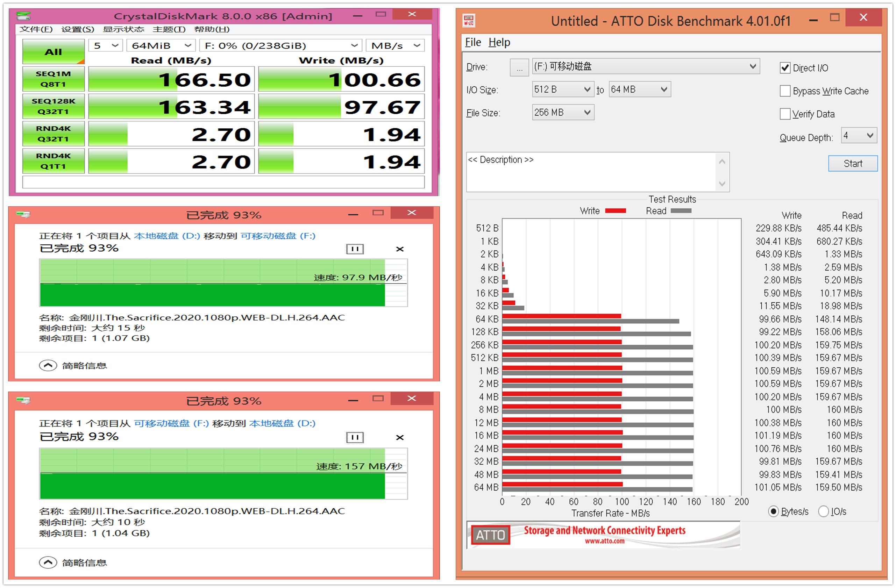Open the 设置(S) menu in CrystalDiskMark
This screenshot has height=588, width=896.
point(78,29)
